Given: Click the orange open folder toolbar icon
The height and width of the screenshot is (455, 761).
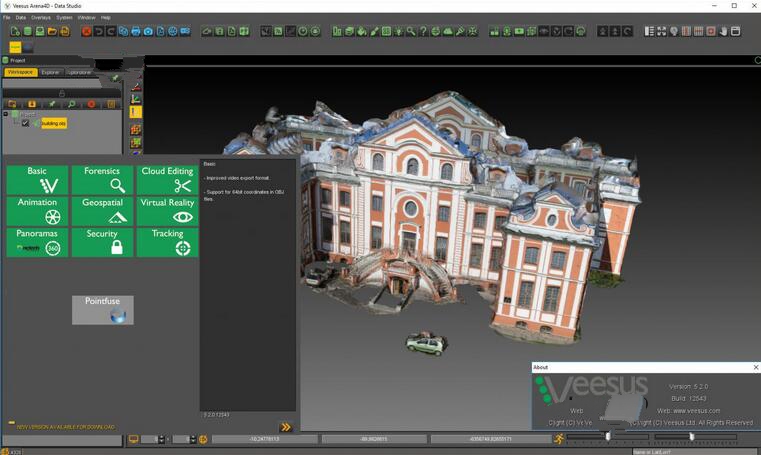Looking at the screenshot, I should pyautogui.click(x=52, y=32).
